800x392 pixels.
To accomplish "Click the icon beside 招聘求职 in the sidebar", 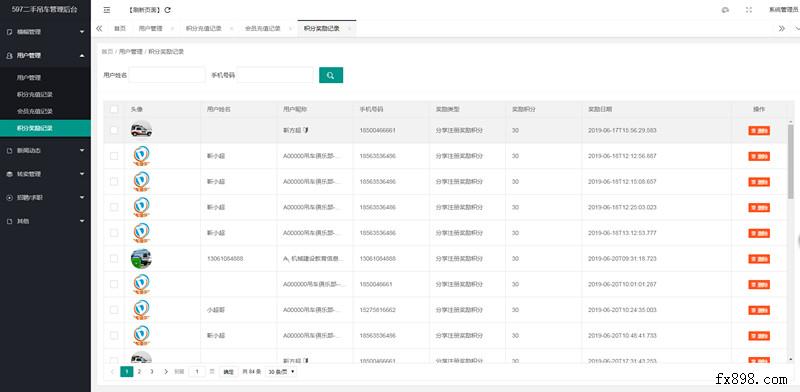I will click(x=9, y=198).
